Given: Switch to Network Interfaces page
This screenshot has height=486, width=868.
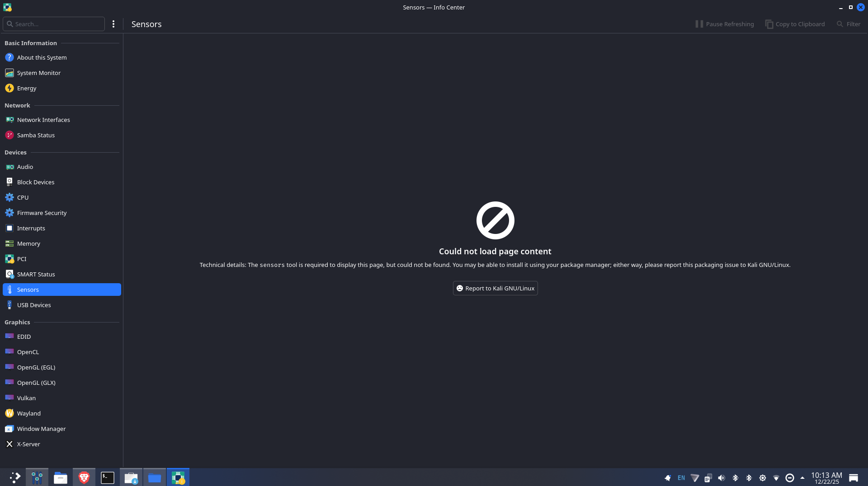Looking at the screenshot, I should (43, 120).
